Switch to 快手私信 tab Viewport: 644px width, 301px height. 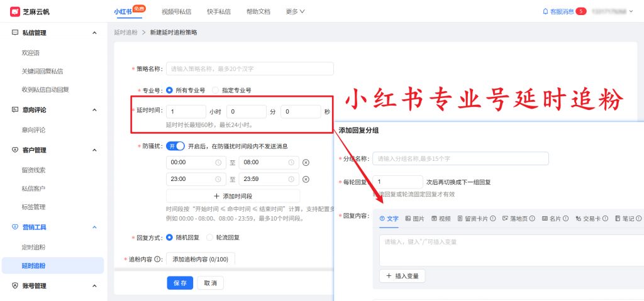click(219, 11)
